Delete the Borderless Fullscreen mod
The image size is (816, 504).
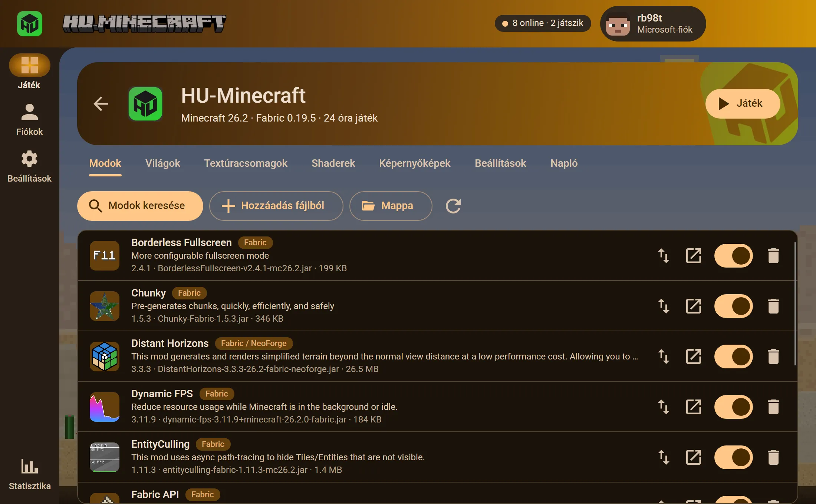click(773, 256)
